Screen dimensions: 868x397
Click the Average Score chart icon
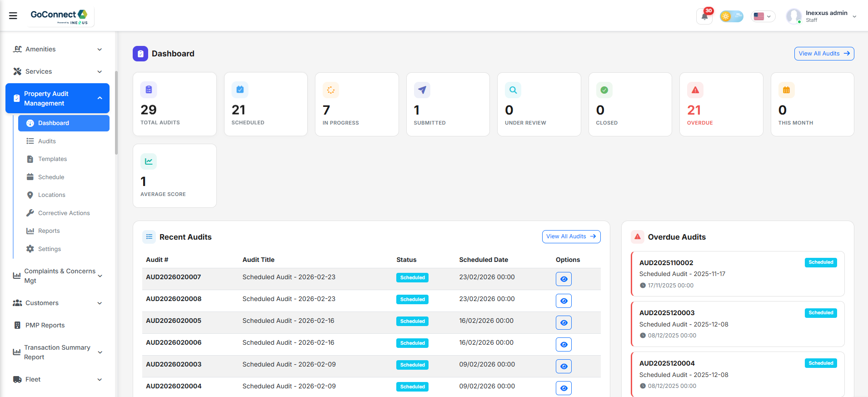pyautogui.click(x=149, y=161)
